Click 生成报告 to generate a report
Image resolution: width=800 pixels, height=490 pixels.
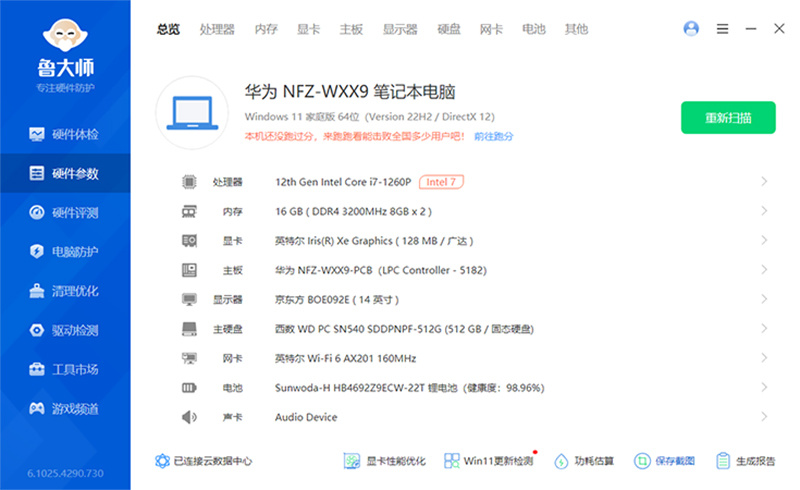click(745, 461)
